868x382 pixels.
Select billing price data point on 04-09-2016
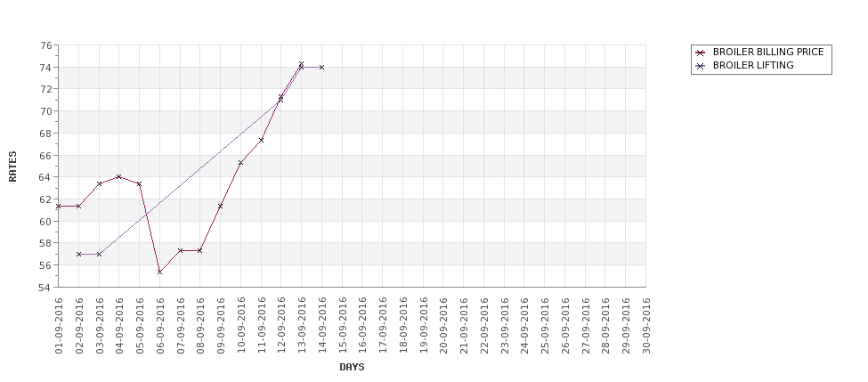pyautogui.click(x=119, y=176)
